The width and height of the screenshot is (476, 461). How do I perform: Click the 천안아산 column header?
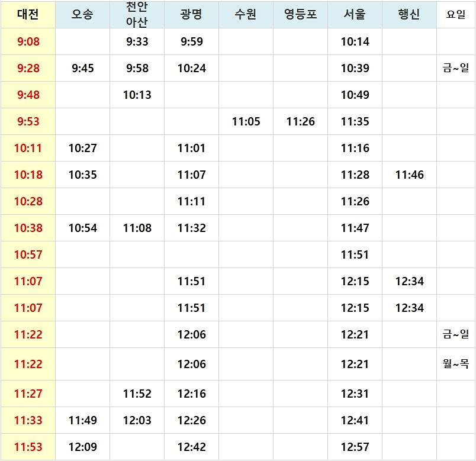pos(137,14)
